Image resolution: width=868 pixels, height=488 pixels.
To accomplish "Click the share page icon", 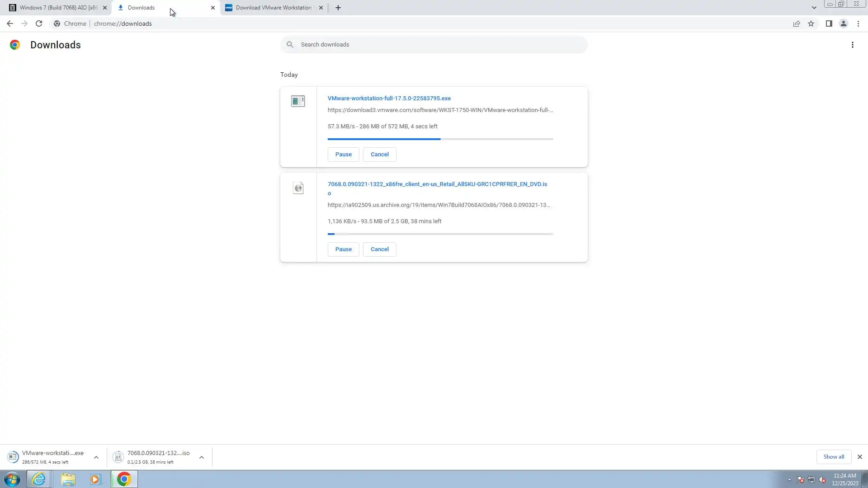I will click(797, 23).
